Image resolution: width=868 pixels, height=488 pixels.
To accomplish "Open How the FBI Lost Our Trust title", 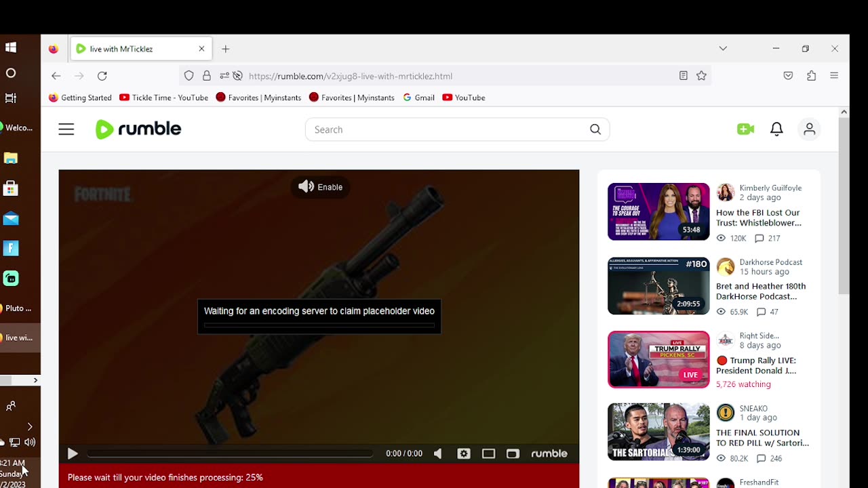I will pyautogui.click(x=759, y=218).
